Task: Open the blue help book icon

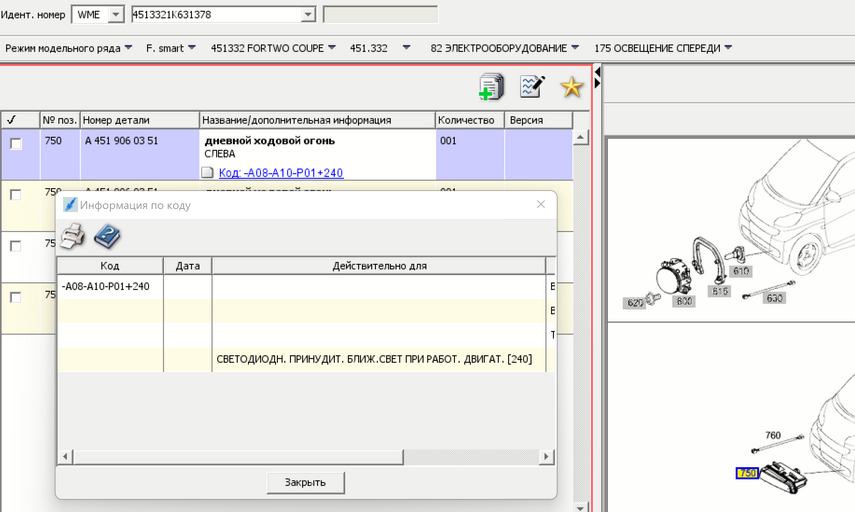Action: coord(107,237)
